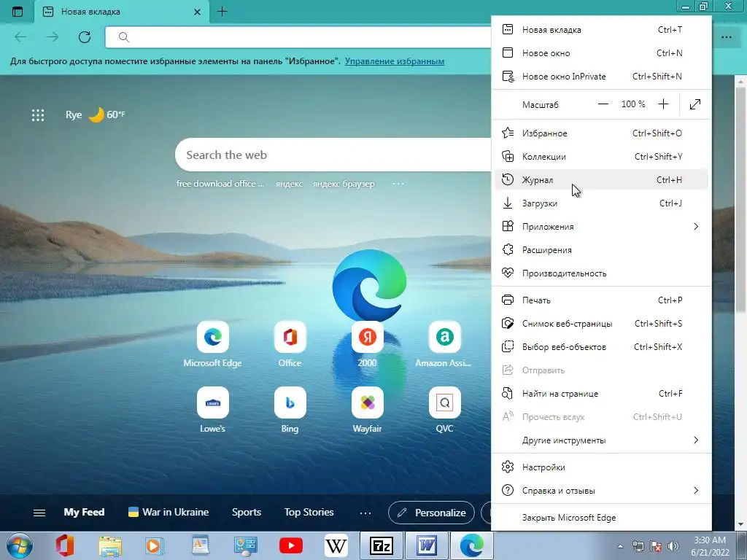747x560 pixels.
Task: Switch to Top Stories tab
Action: coord(309,513)
